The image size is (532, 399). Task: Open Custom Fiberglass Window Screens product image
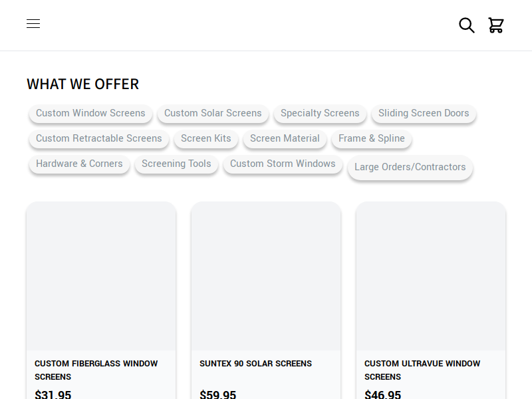coord(101,276)
